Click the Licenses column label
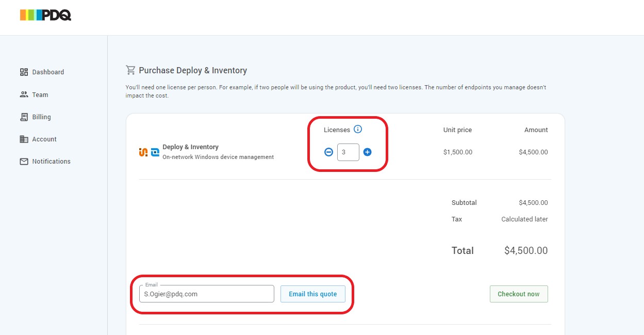 click(337, 130)
